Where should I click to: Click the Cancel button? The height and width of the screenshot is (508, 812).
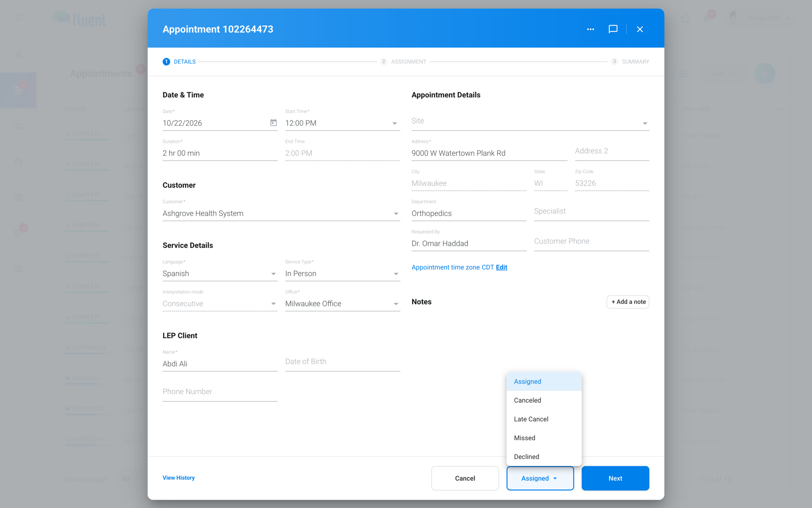tap(465, 478)
